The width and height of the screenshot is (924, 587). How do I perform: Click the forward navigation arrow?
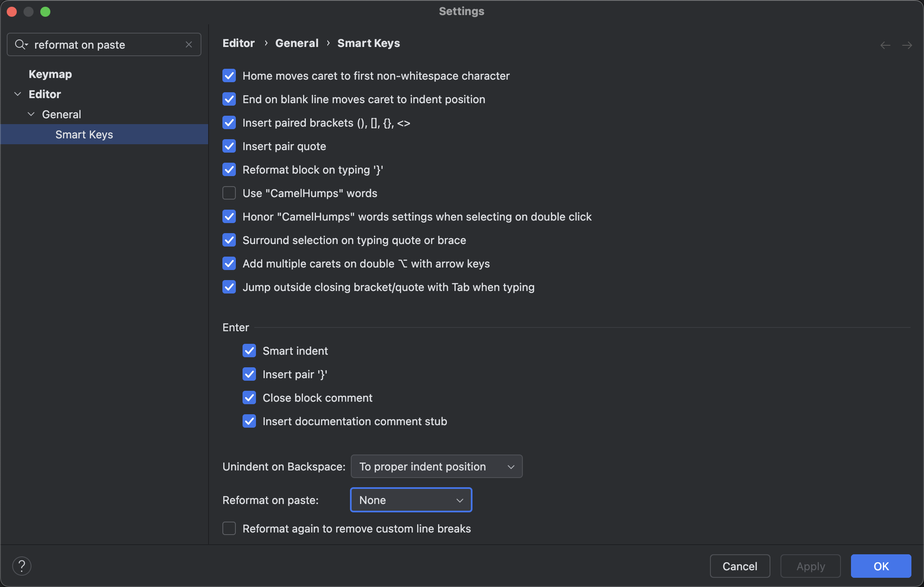click(907, 45)
